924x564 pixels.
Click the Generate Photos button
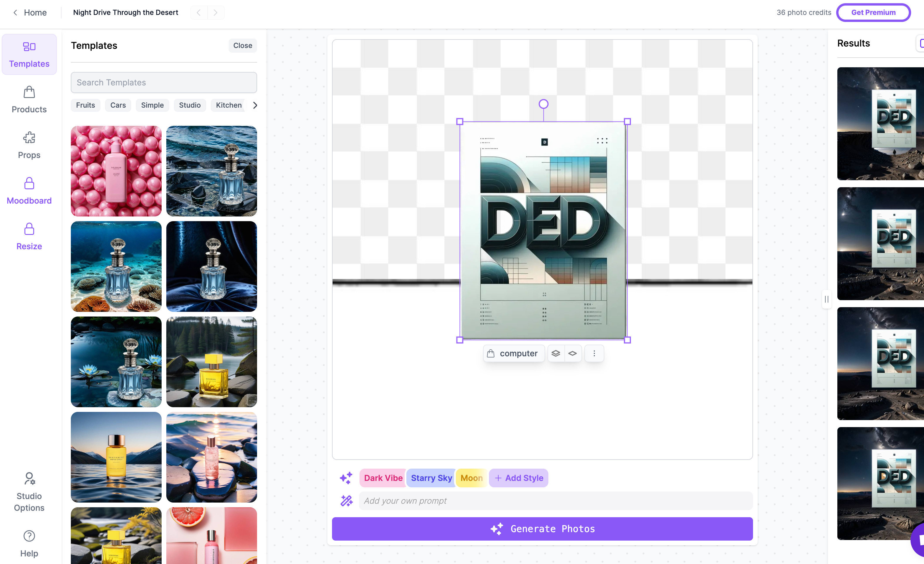pos(542,529)
